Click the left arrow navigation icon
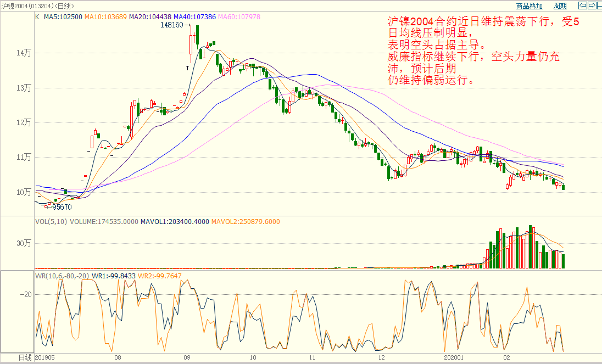Screen dimensions: 602x364 point(583,5)
